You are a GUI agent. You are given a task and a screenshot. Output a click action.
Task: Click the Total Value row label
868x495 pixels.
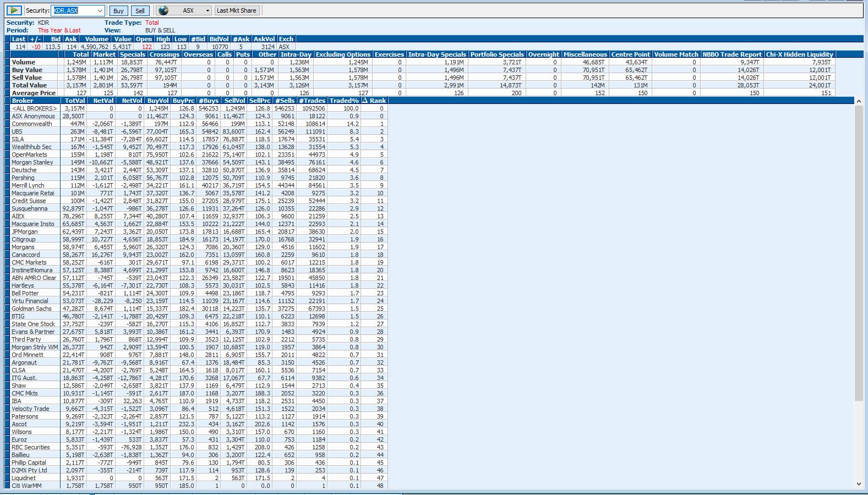pyautogui.click(x=29, y=85)
